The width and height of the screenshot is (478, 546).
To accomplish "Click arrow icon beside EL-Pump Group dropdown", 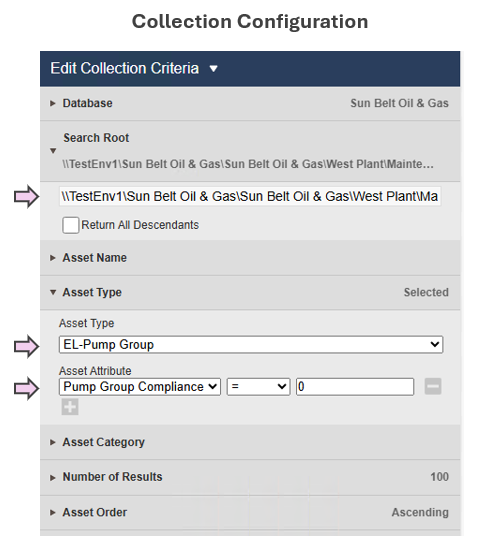I will (x=26, y=346).
